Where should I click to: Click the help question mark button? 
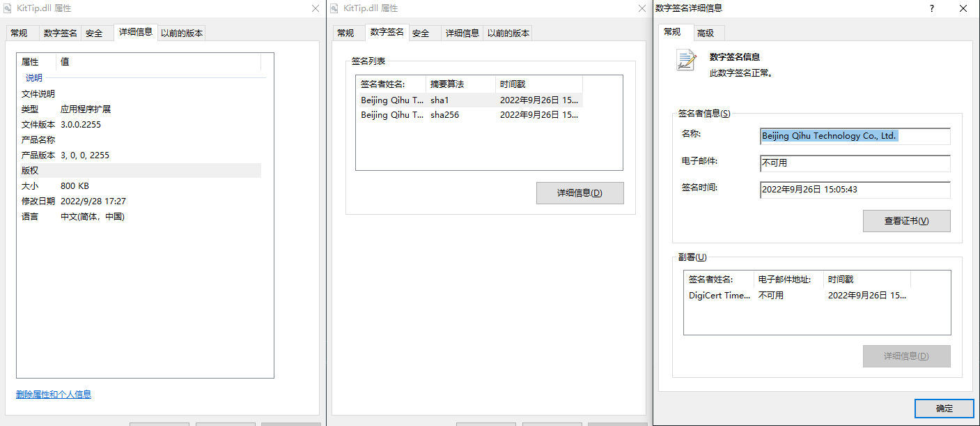pos(932,8)
